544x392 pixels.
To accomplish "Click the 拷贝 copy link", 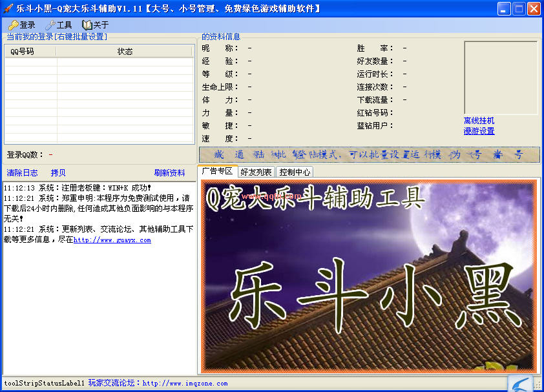I will click(58, 173).
